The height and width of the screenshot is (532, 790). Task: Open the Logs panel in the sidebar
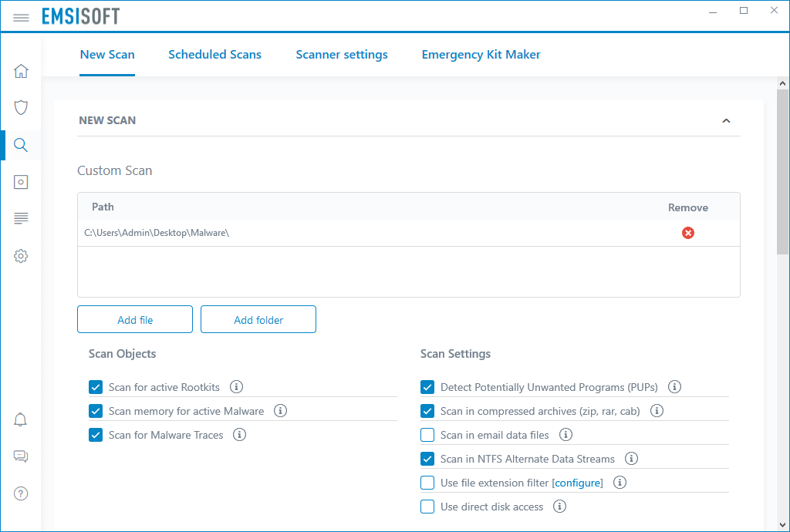pyautogui.click(x=21, y=218)
